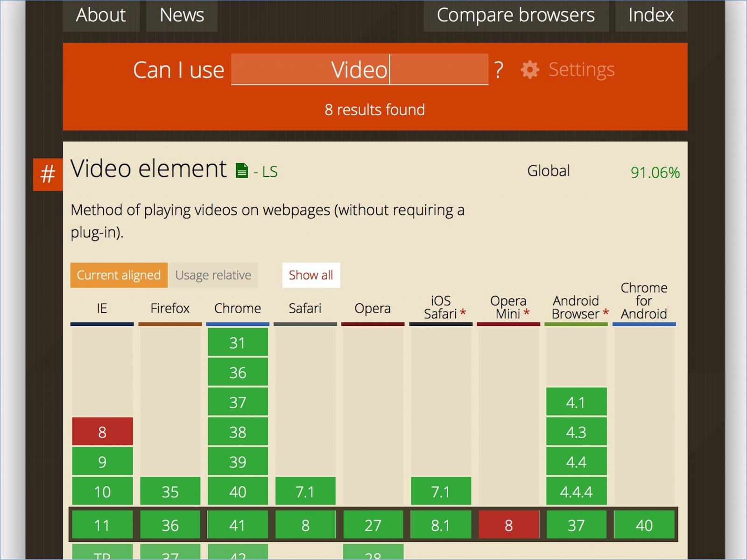Click the Video element title

click(148, 168)
